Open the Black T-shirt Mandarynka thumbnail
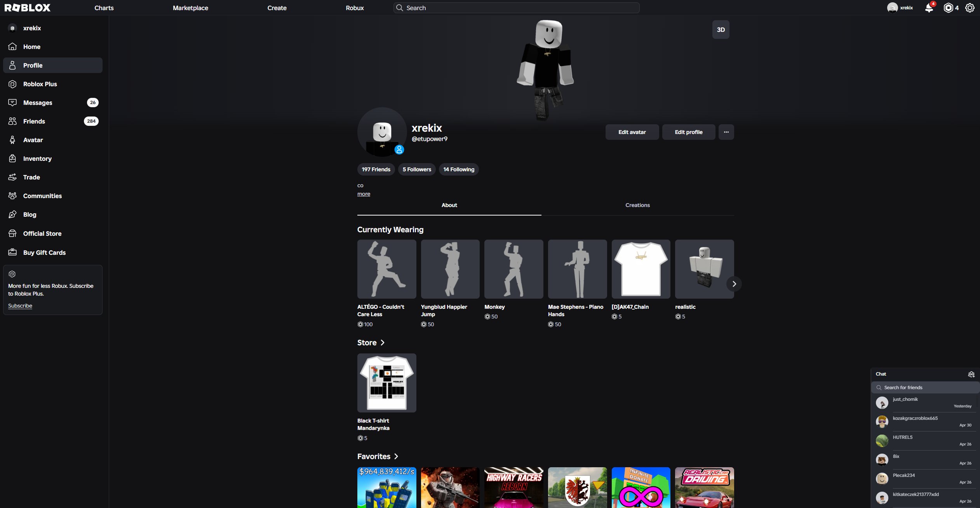 point(386,383)
